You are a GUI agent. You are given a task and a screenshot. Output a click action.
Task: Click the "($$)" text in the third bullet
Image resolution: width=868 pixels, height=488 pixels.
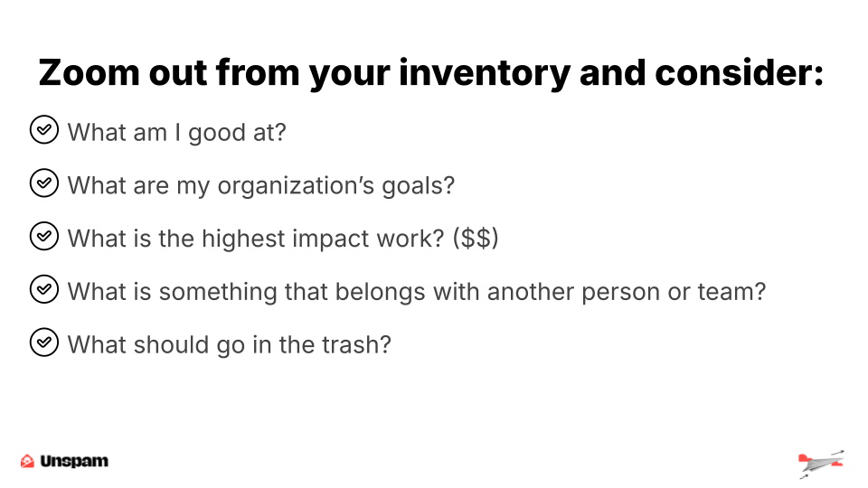[476, 239]
